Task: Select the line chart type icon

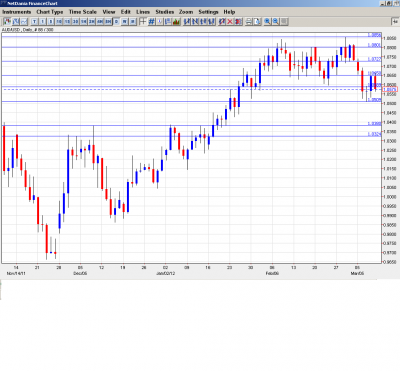Action: [x=24, y=22]
